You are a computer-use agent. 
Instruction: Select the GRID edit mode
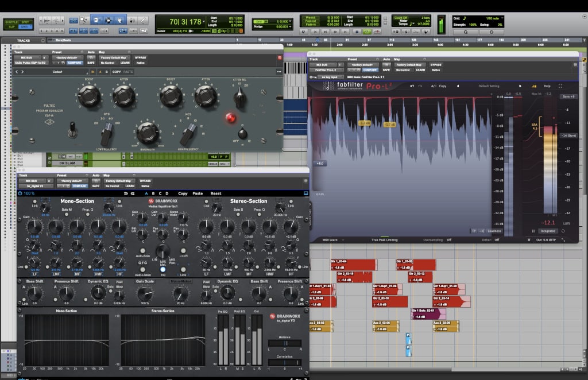click(25, 26)
